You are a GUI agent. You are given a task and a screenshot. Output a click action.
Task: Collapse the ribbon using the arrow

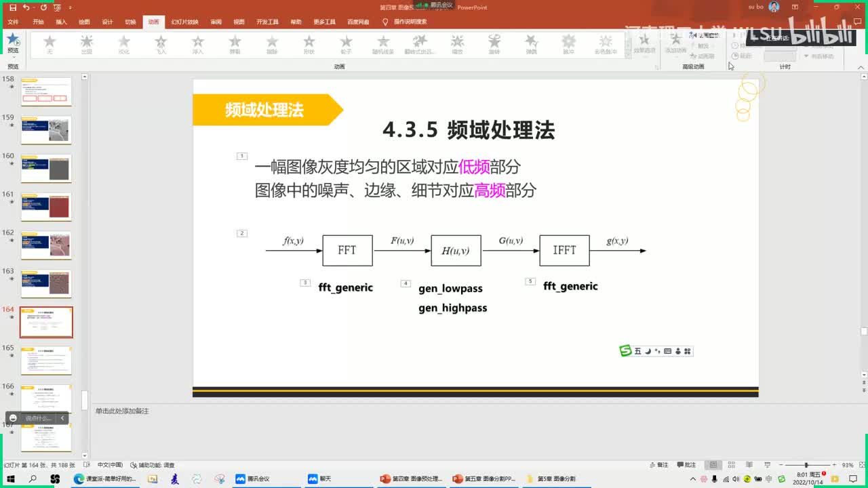click(863, 67)
